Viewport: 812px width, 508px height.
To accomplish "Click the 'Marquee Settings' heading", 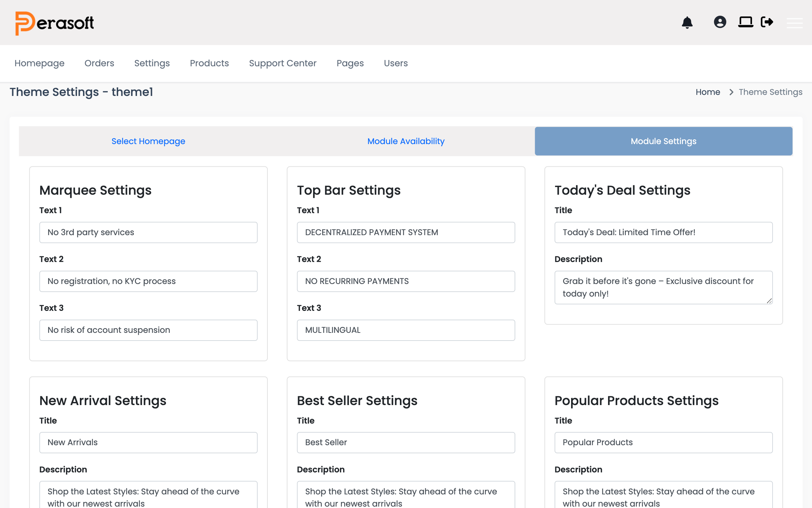I will 96,190.
